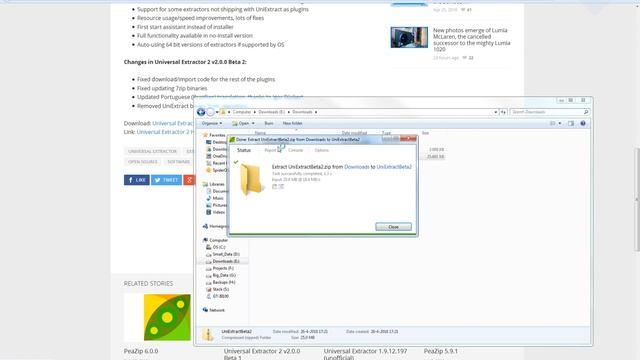Click Burn in the Explorer toolbar

point(269,123)
